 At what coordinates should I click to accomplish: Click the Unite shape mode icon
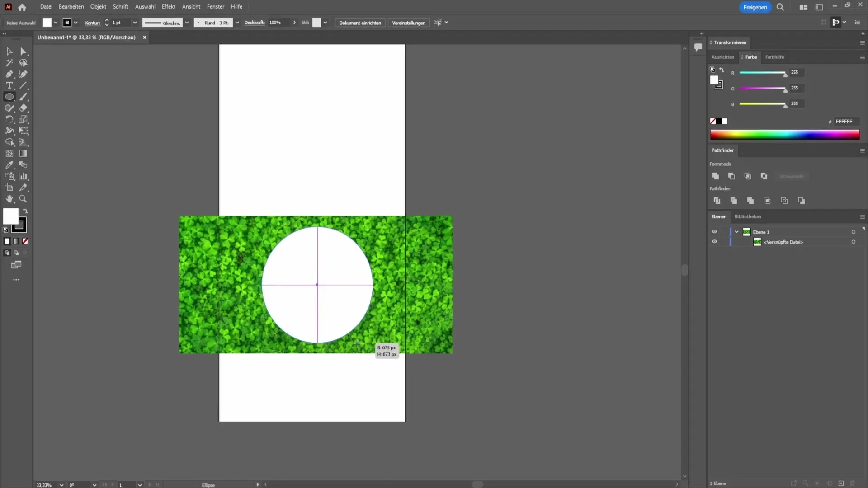coord(715,176)
